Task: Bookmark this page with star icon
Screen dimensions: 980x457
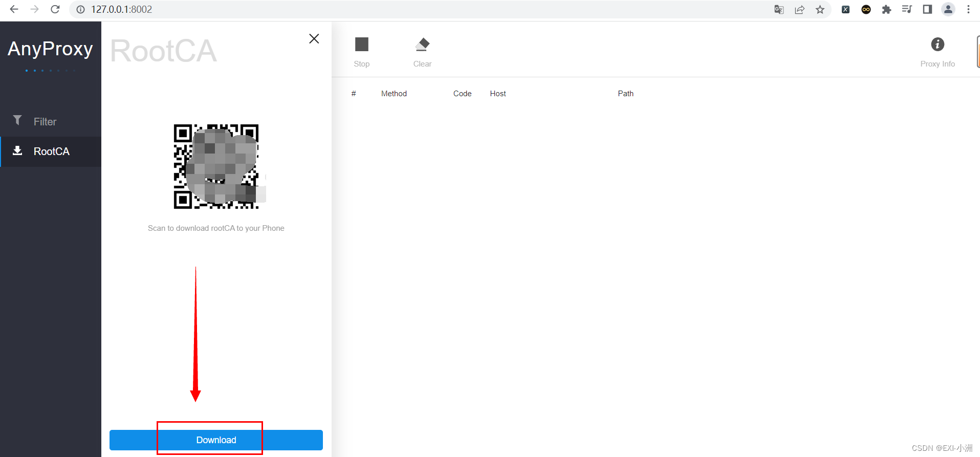Action: [x=820, y=9]
